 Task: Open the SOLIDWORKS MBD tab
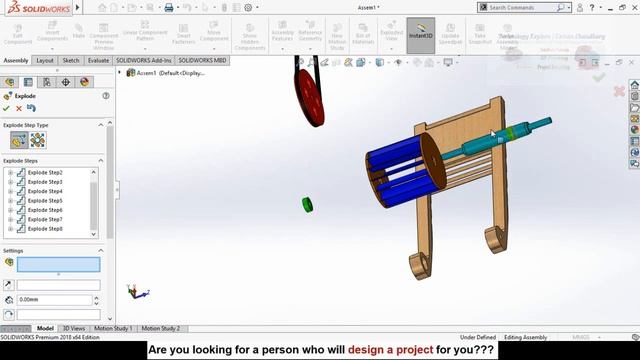click(202, 60)
